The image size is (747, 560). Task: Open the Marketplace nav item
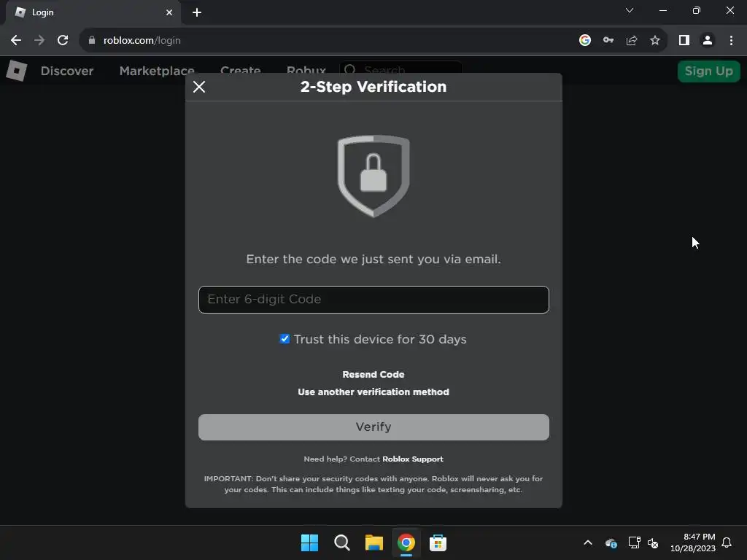(157, 71)
